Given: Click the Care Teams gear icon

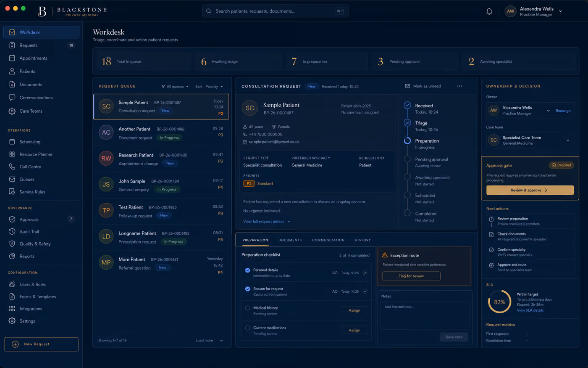Looking at the screenshot, I should coord(12,111).
